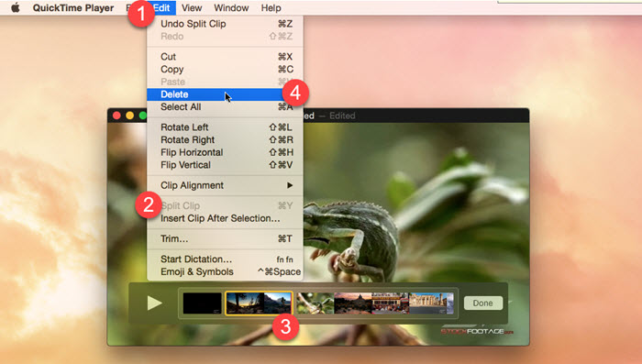This screenshot has height=364, width=642.
Task: Open the Apple menu
Action: (16, 7)
